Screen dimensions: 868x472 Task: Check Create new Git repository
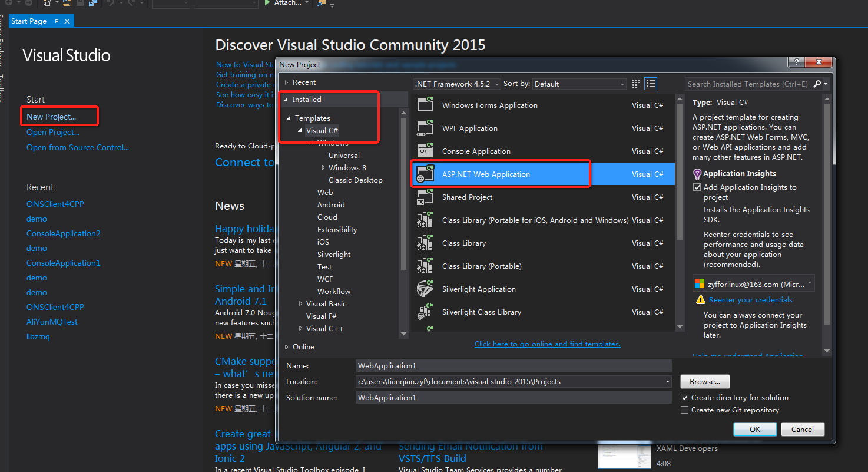click(684, 410)
